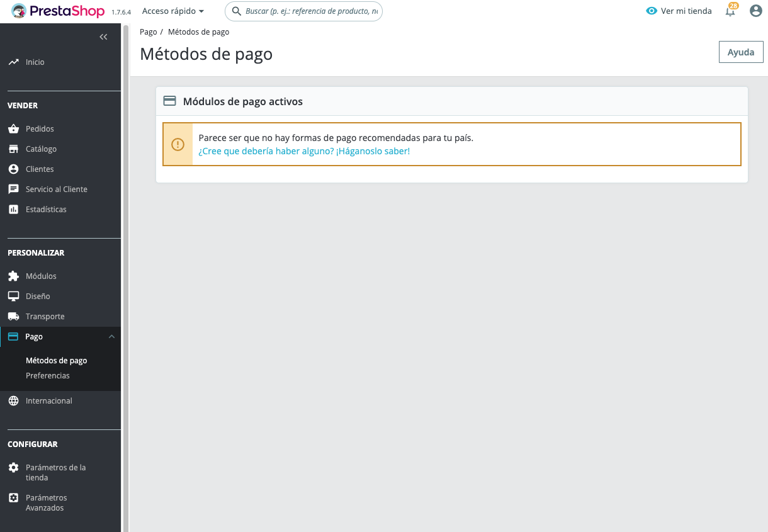The image size is (768, 532).
Task: Click Métodos de pago in the breadcrumb
Action: (198, 31)
